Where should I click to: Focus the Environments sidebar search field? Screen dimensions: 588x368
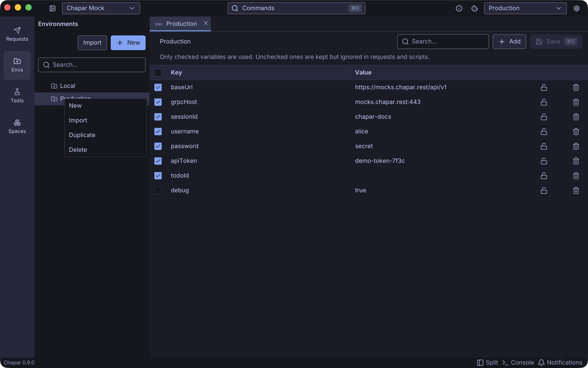pyautogui.click(x=92, y=65)
